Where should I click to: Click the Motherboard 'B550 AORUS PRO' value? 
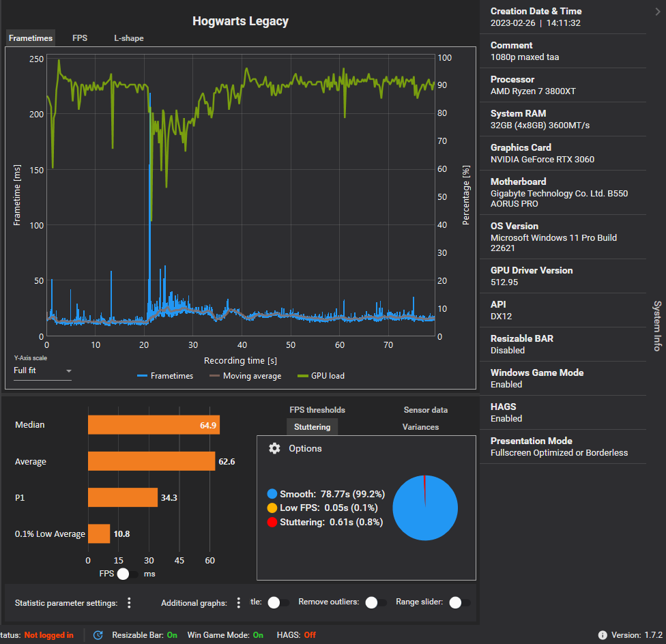click(x=559, y=199)
